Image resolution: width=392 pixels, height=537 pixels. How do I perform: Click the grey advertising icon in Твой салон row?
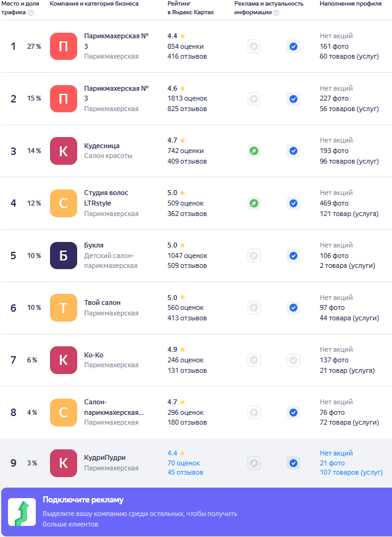click(254, 307)
